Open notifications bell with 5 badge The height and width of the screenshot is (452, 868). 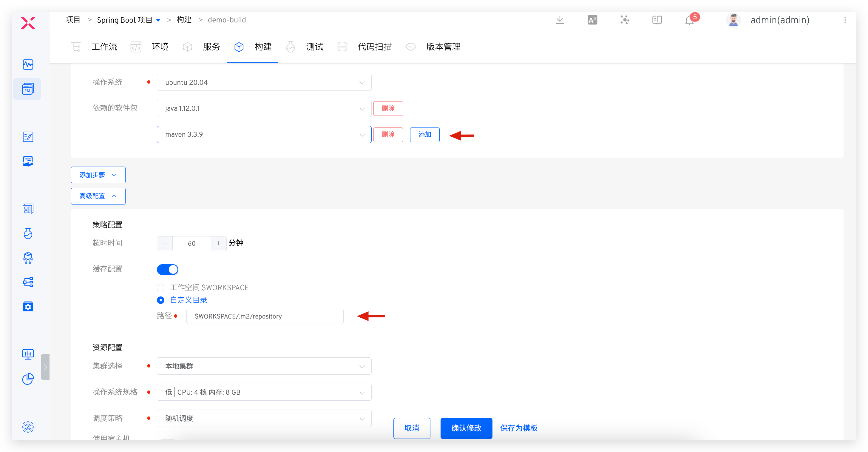690,20
